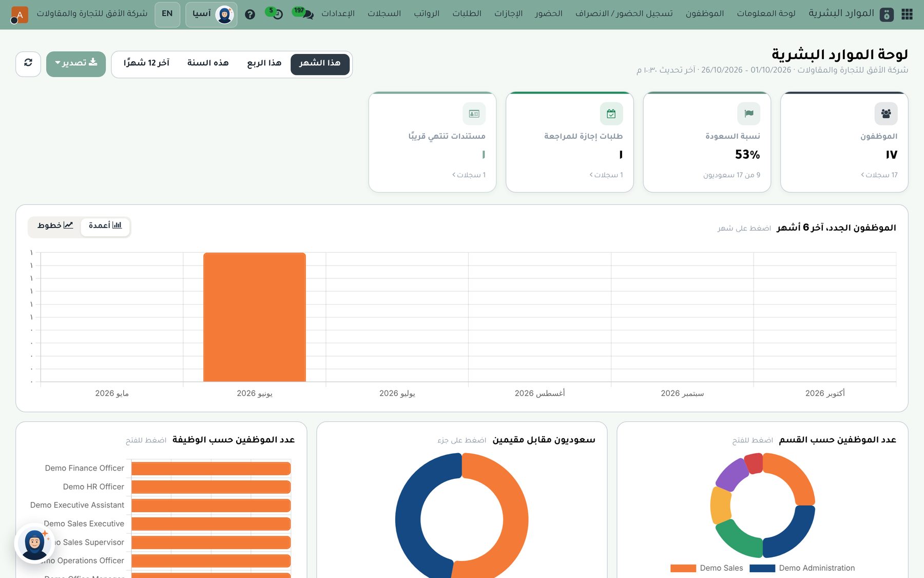This screenshot has width=924, height=578.
Task: Select the هذا الربع period option
Action: 264,63
